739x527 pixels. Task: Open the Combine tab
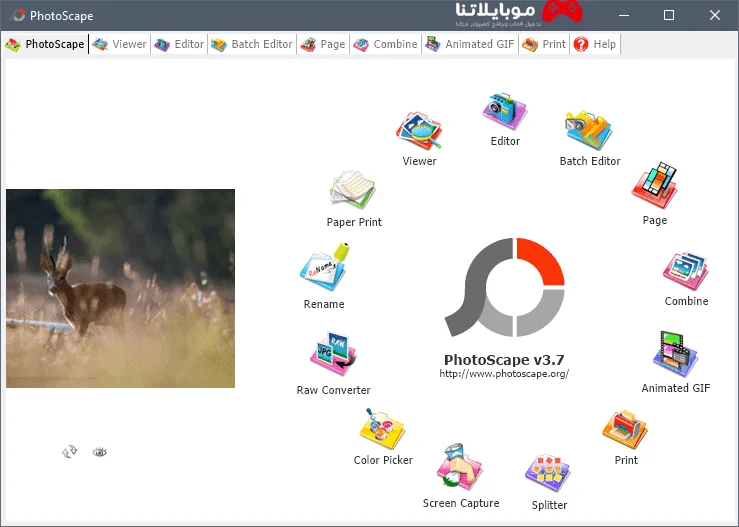point(386,44)
